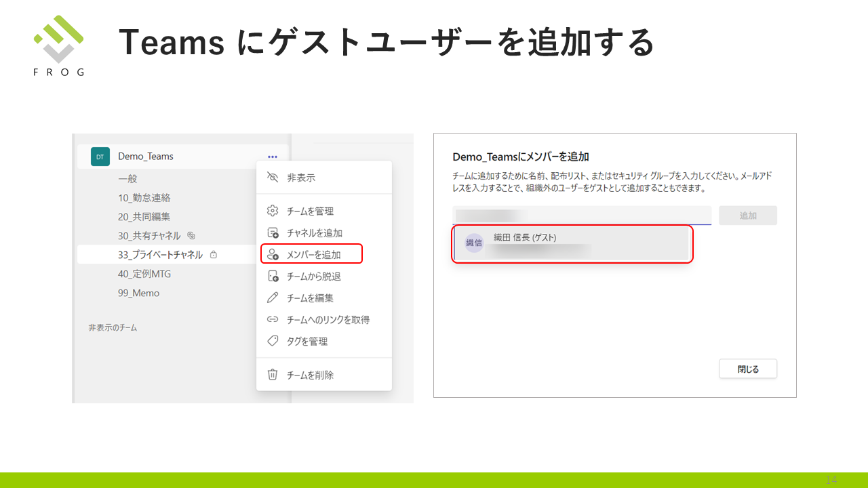Choose チャネルを追加 from the context menu
This screenshot has height=488, width=868.
pyautogui.click(x=324, y=232)
